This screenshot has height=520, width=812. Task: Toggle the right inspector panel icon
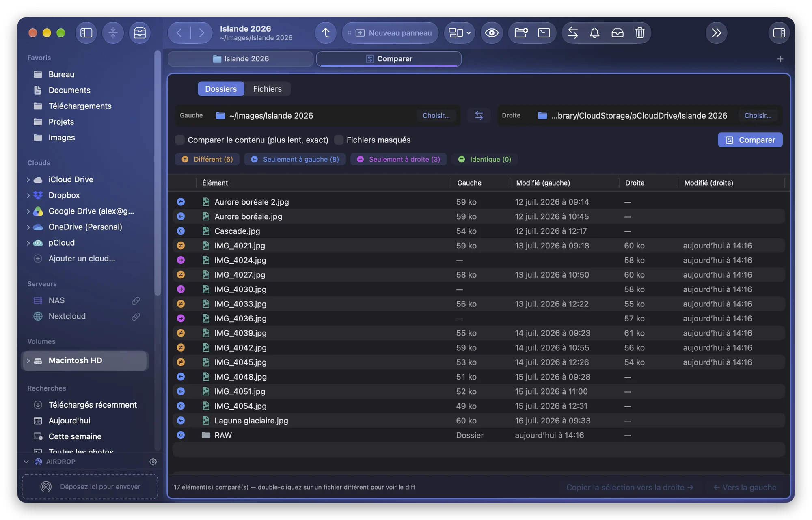click(779, 33)
